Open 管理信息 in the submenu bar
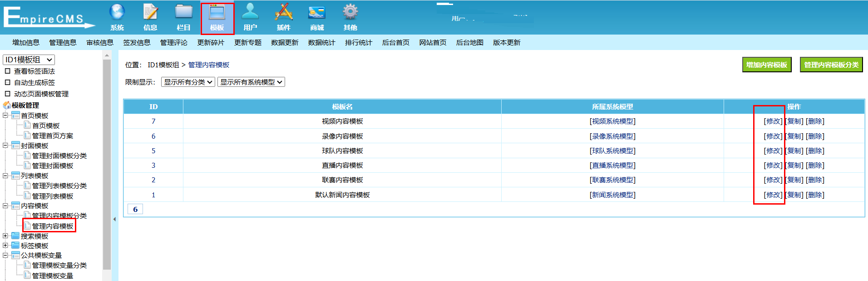 63,43
